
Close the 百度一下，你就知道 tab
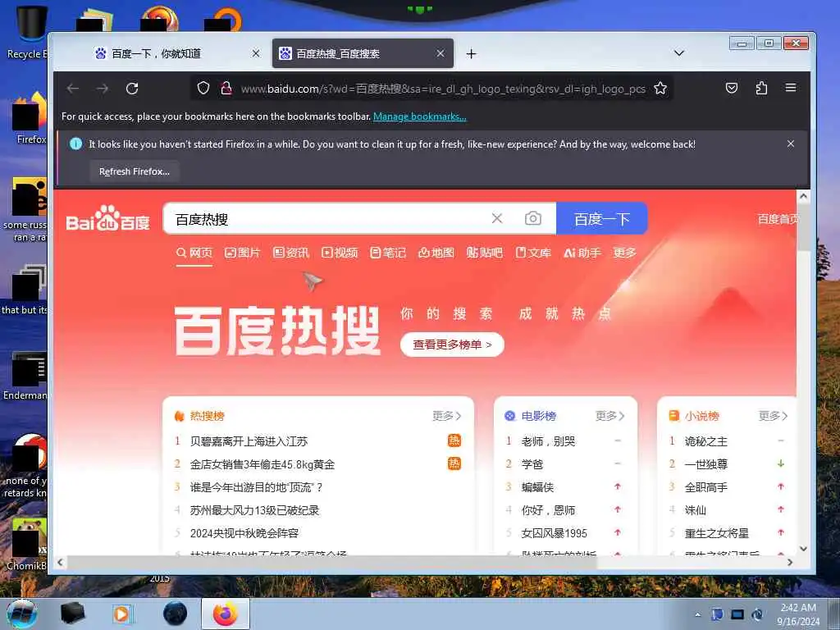256,53
